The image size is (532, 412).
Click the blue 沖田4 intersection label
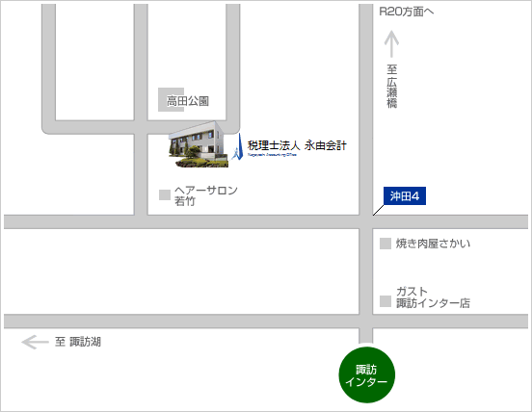405,195
